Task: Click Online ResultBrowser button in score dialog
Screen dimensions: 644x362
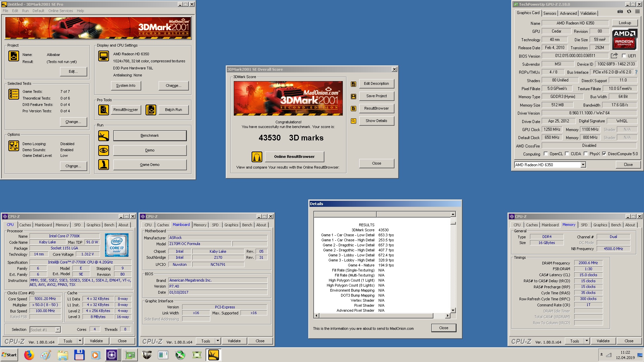Action: click(294, 157)
